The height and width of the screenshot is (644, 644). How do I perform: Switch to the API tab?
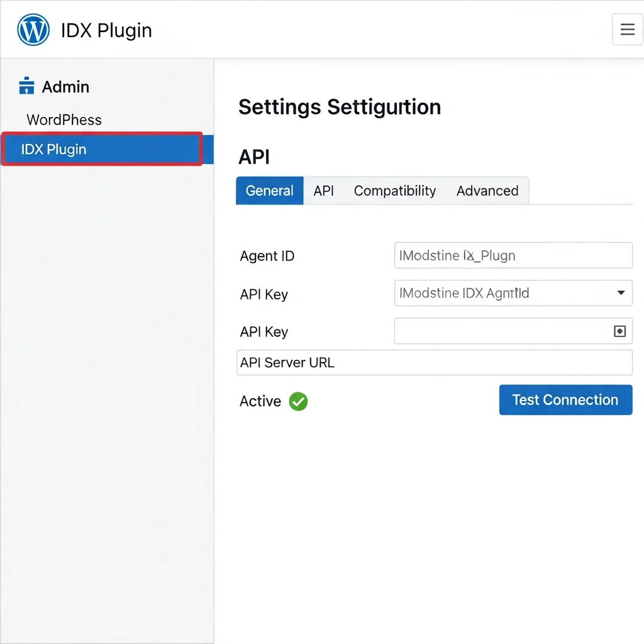point(323,191)
